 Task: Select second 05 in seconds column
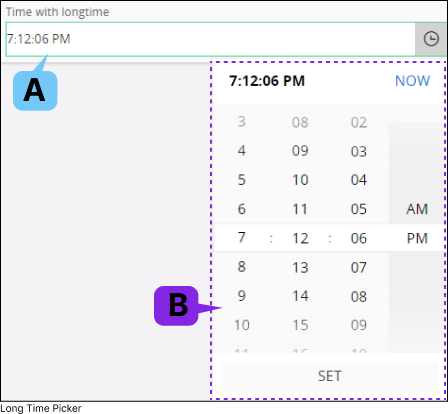pos(359,209)
